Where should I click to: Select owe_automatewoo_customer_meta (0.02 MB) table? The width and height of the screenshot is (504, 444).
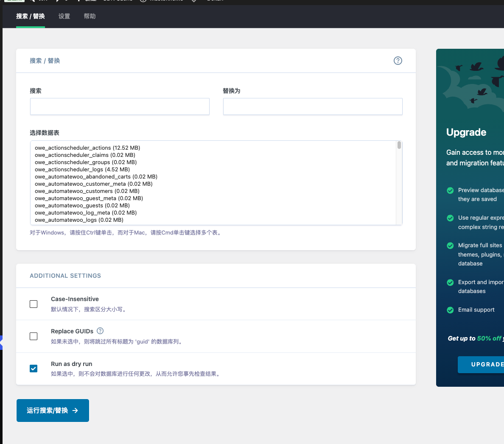click(93, 184)
